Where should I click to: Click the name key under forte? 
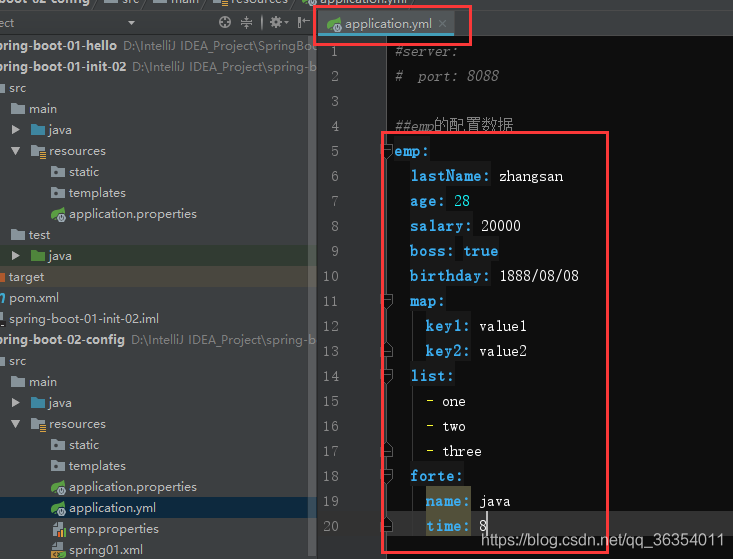pos(447,501)
